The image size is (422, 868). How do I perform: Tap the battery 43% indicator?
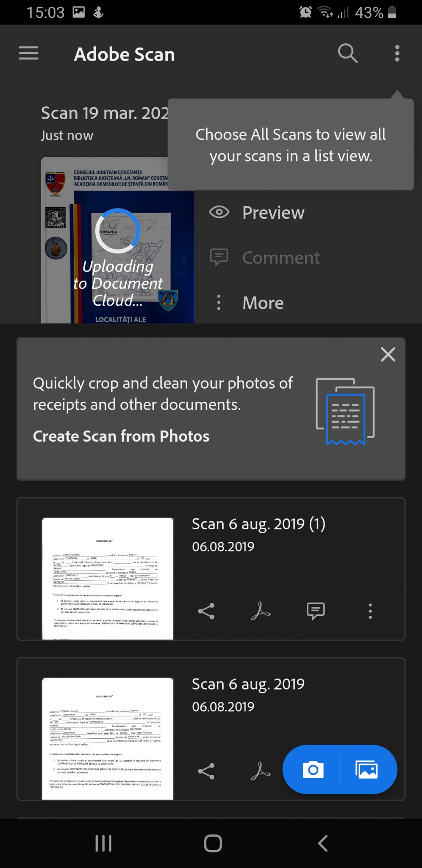point(375,12)
